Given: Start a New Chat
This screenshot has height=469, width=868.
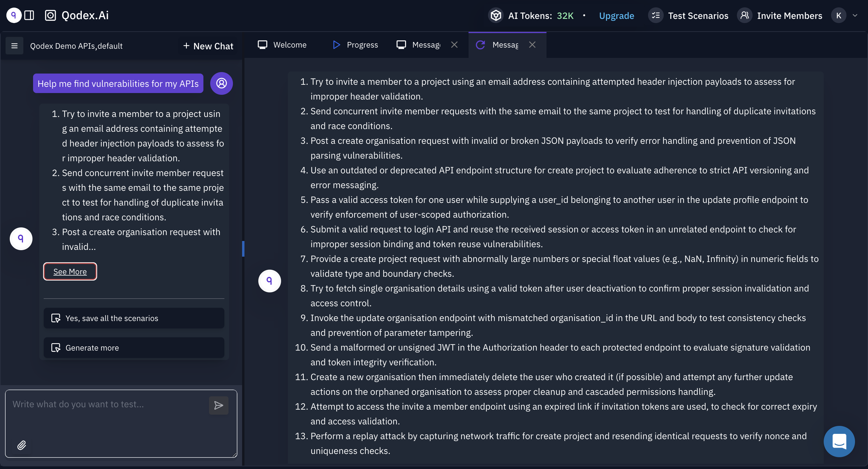Looking at the screenshot, I should tap(208, 45).
